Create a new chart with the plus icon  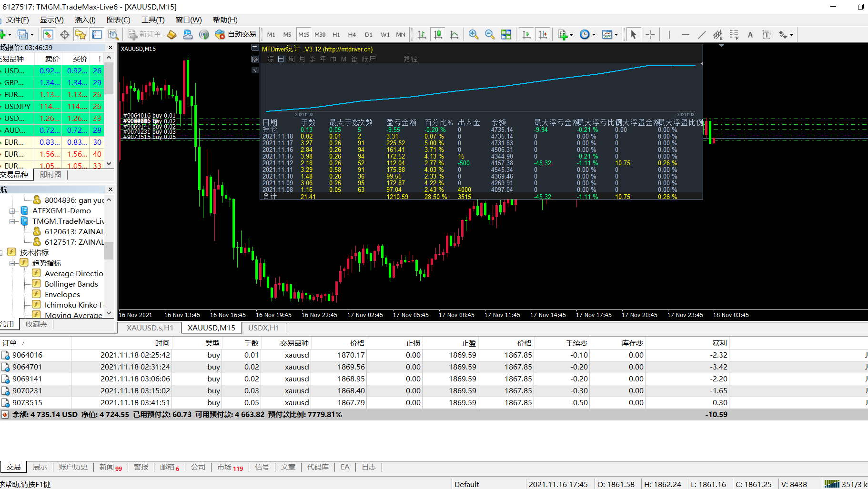pyautogui.click(x=2, y=34)
